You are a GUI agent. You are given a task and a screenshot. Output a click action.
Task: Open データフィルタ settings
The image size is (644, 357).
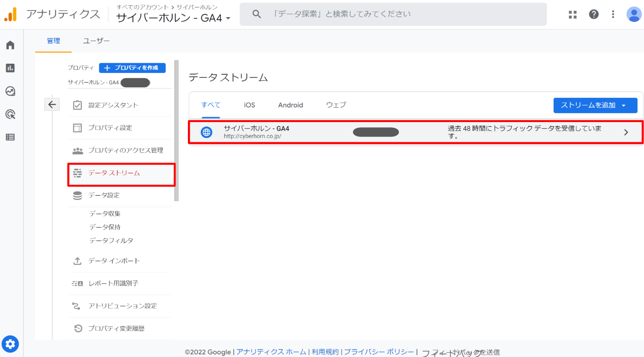point(111,241)
